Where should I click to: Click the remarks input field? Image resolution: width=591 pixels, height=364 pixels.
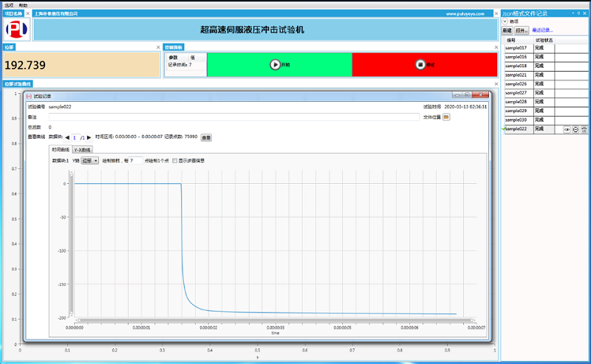tap(234, 117)
